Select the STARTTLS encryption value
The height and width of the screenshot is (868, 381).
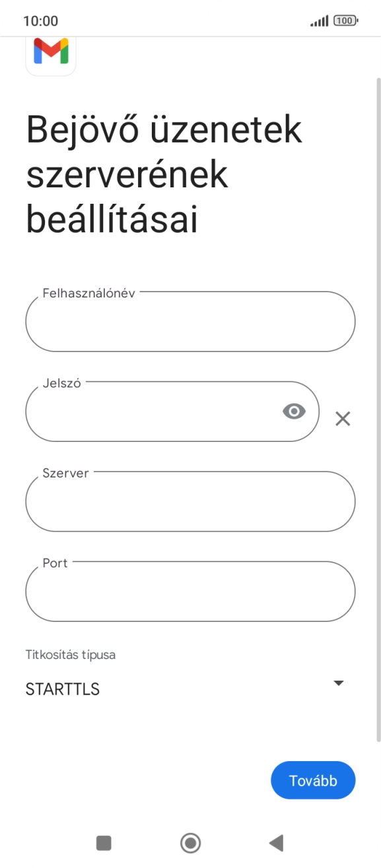62,689
